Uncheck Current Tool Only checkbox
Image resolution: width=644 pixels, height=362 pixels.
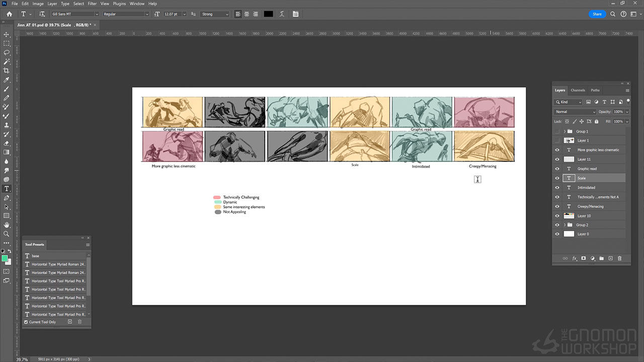(26, 322)
